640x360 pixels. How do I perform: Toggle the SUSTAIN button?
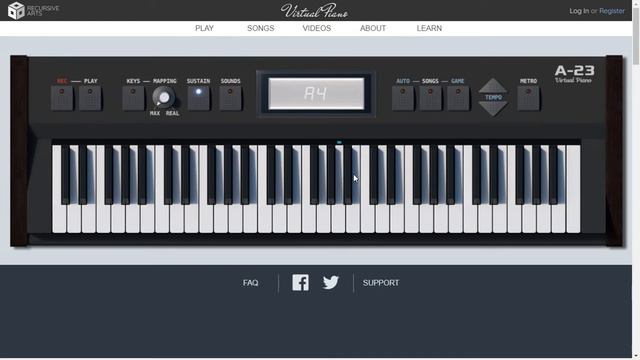click(198, 98)
